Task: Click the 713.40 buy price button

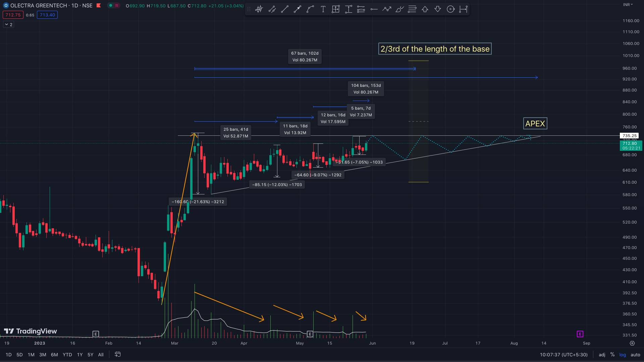Action: pyautogui.click(x=47, y=15)
